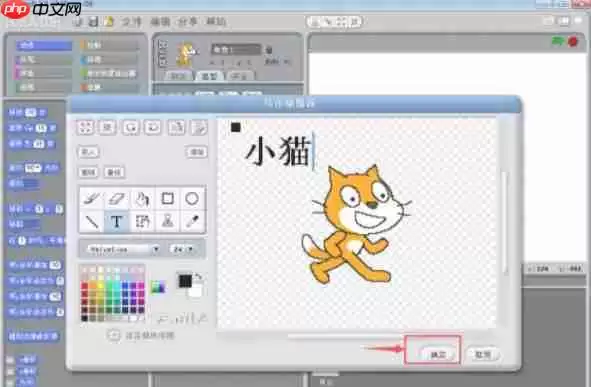Click the lock icon beside sprite name
The width and height of the screenshot is (591, 387).
click(x=269, y=49)
